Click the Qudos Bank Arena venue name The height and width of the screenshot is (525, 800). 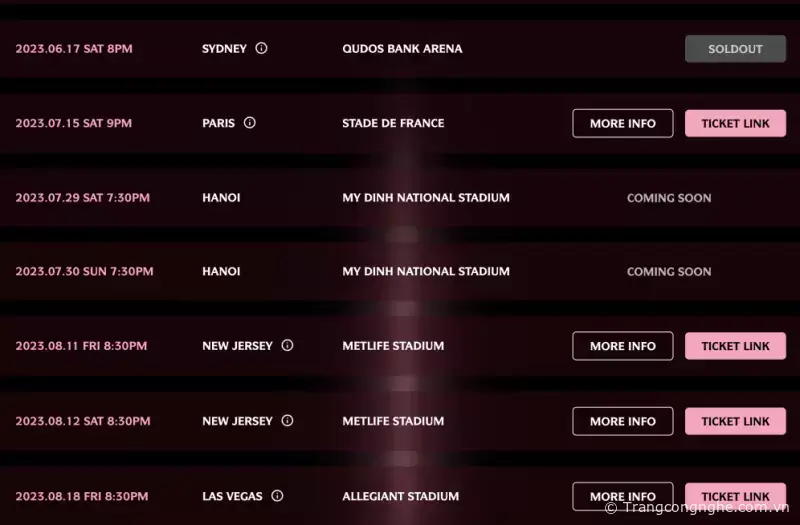[x=402, y=49]
